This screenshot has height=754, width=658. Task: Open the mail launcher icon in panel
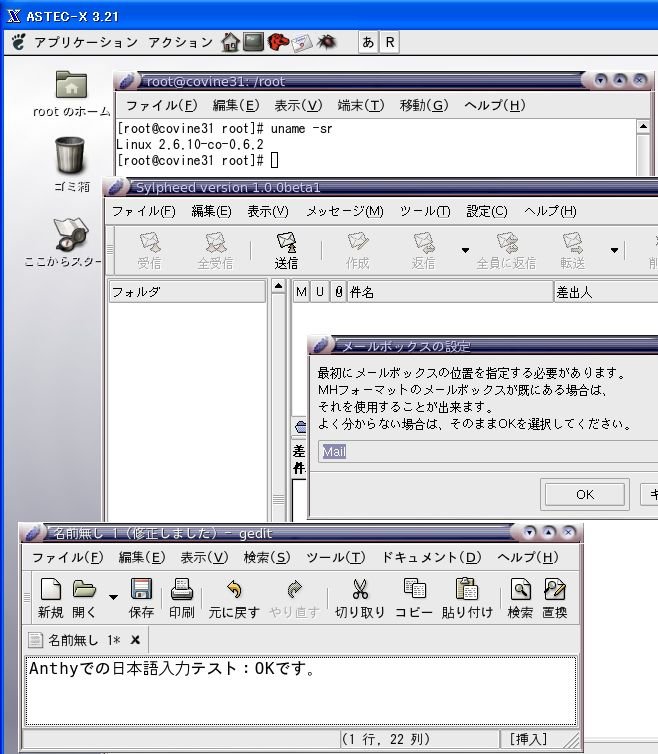[302, 42]
